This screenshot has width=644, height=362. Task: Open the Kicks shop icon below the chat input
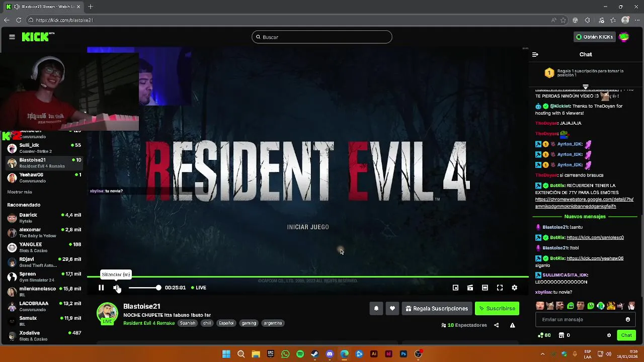tap(561, 335)
